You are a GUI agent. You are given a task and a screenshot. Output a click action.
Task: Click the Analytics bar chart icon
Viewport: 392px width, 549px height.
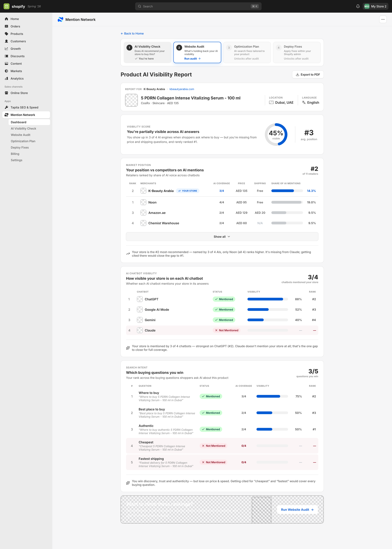click(x=6, y=78)
